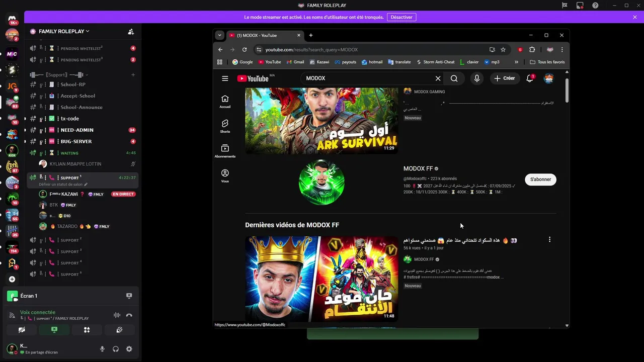Open Tous les favoris folder
This screenshot has width=644, height=362.
click(547, 62)
